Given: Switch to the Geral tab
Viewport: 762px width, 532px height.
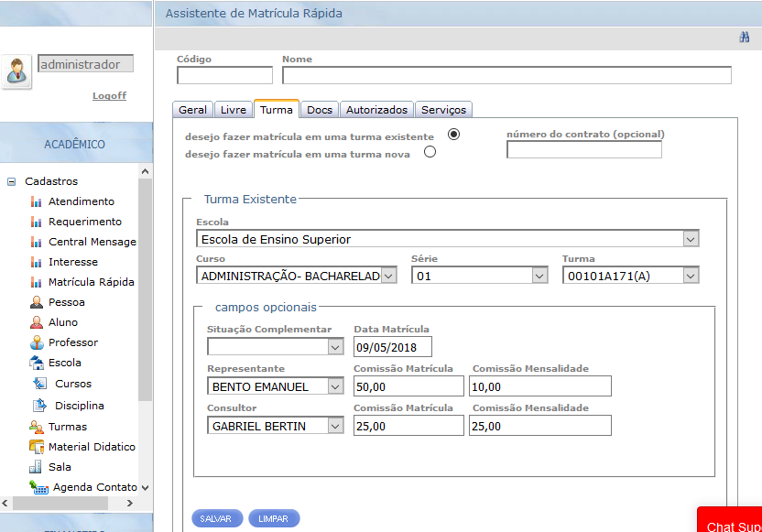Looking at the screenshot, I should [193, 110].
